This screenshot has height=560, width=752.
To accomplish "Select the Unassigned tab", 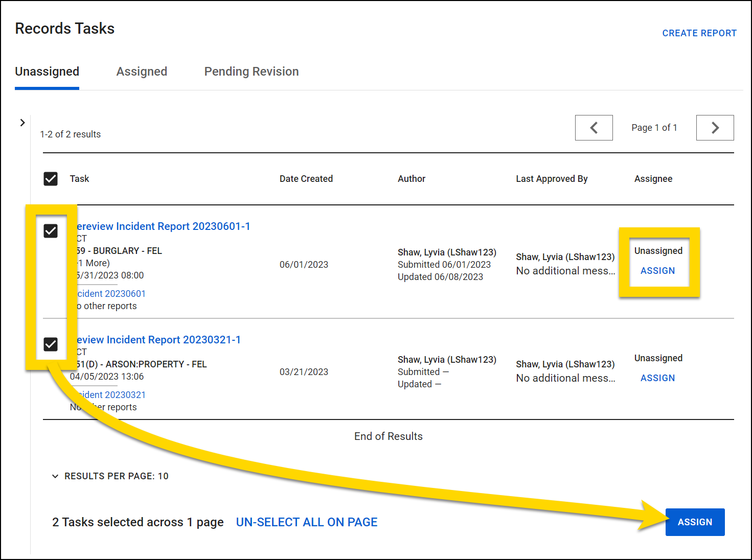I will 47,72.
